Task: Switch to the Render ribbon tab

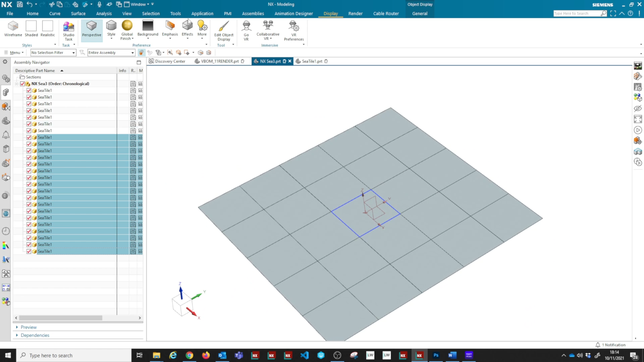Action: [x=355, y=13]
